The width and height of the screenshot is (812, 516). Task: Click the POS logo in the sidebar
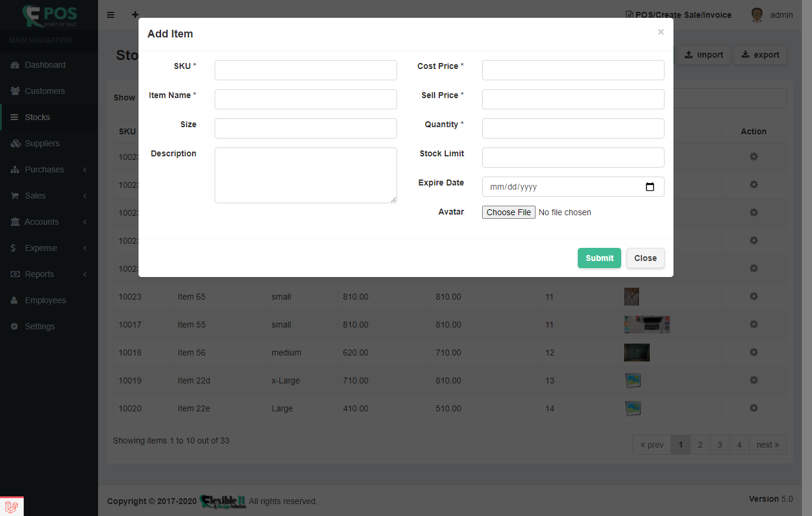[x=49, y=15]
